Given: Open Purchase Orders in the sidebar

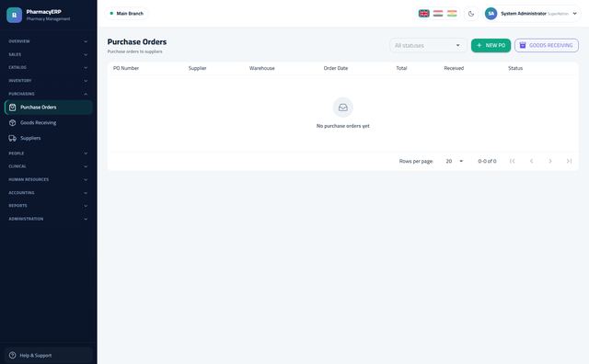Looking at the screenshot, I should point(49,108).
